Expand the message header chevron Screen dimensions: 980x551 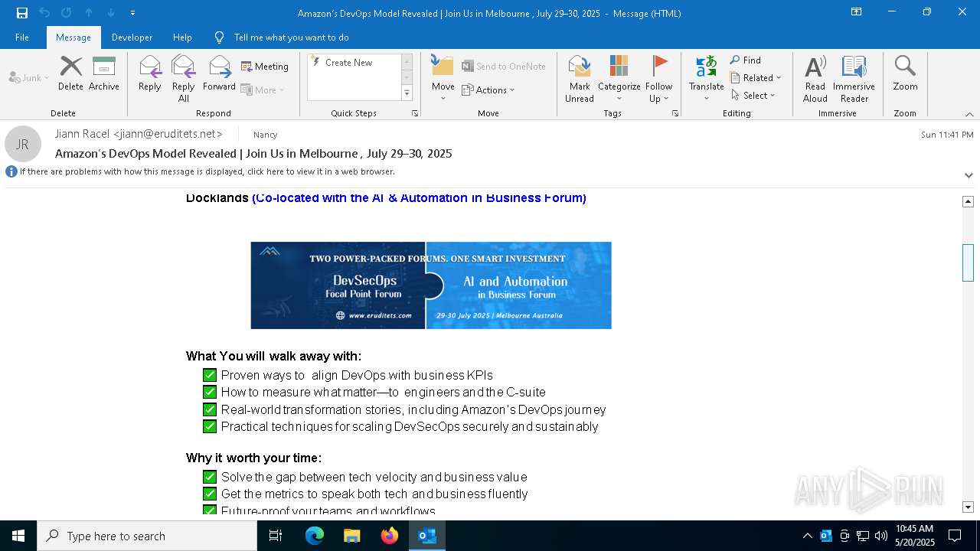(x=969, y=175)
